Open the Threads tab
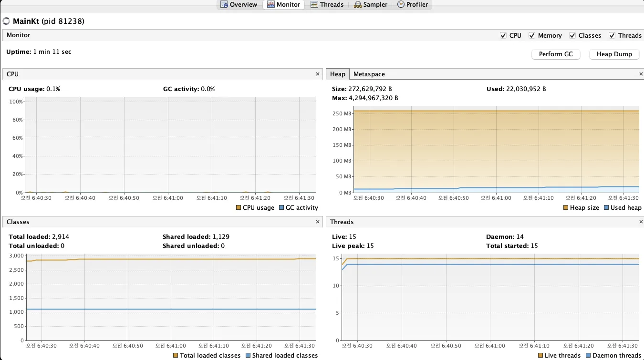Image resolution: width=644 pixels, height=360 pixels. click(x=327, y=5)
